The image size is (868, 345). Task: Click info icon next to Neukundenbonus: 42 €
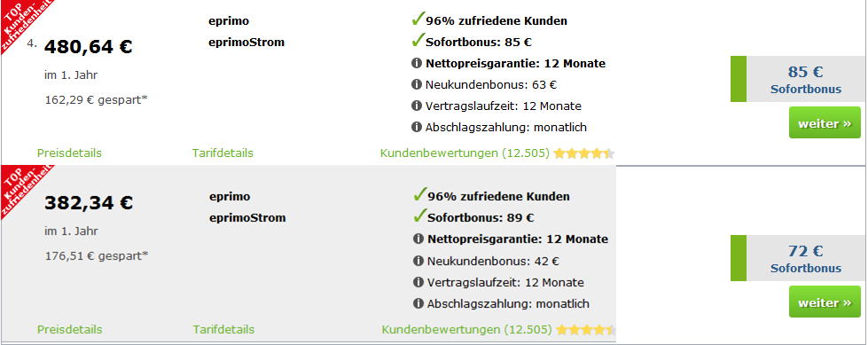click(x=418, y=261)
